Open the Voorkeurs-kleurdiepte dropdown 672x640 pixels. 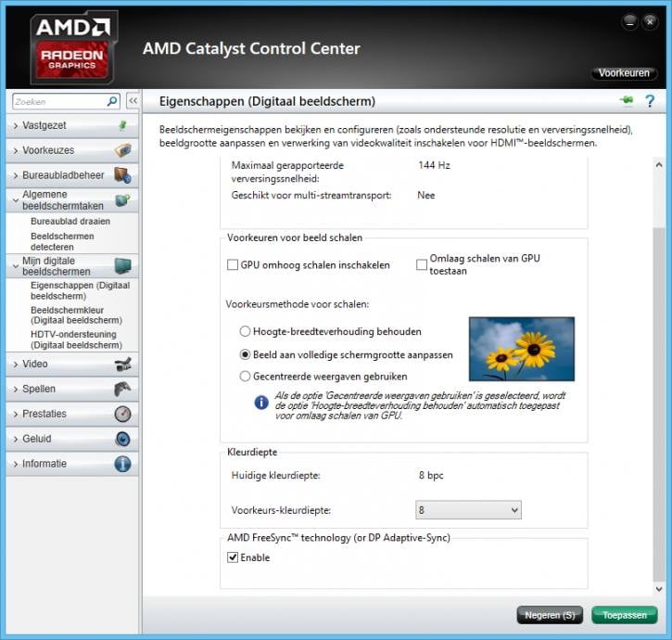(x=468, y=510)
